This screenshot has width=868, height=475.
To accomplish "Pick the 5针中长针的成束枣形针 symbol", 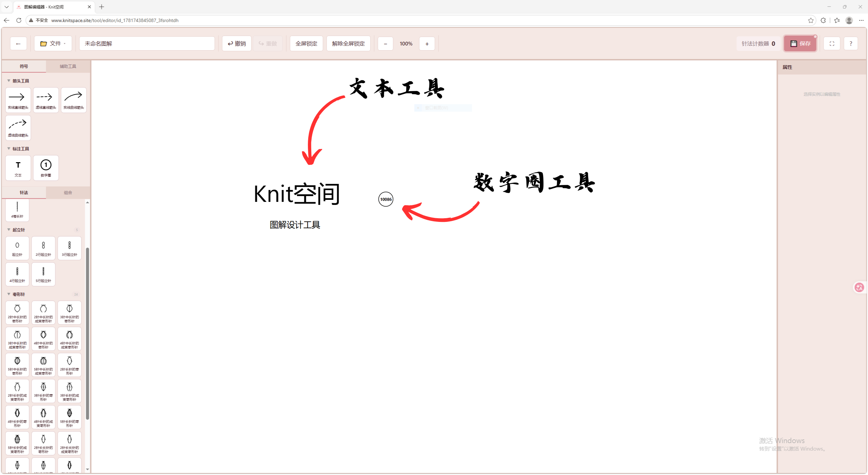I will [x=43, y=365].
